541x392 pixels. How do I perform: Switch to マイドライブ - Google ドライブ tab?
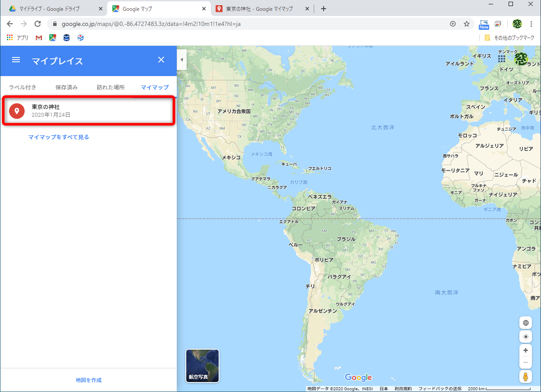point(54,9)
